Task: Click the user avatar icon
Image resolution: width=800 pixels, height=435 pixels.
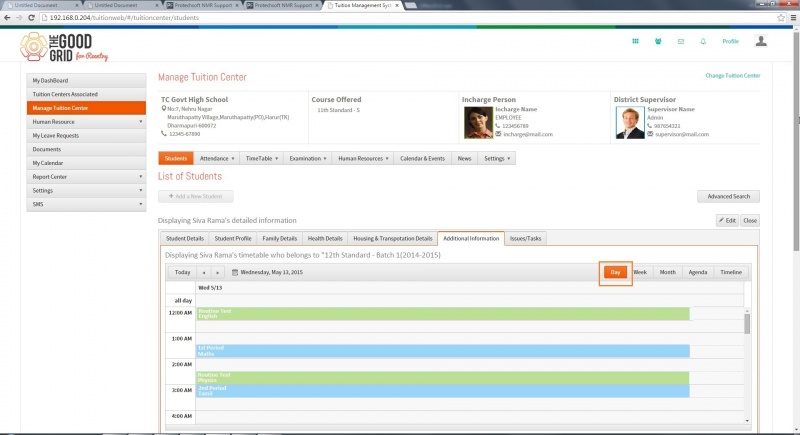Action: coord(761,41)
